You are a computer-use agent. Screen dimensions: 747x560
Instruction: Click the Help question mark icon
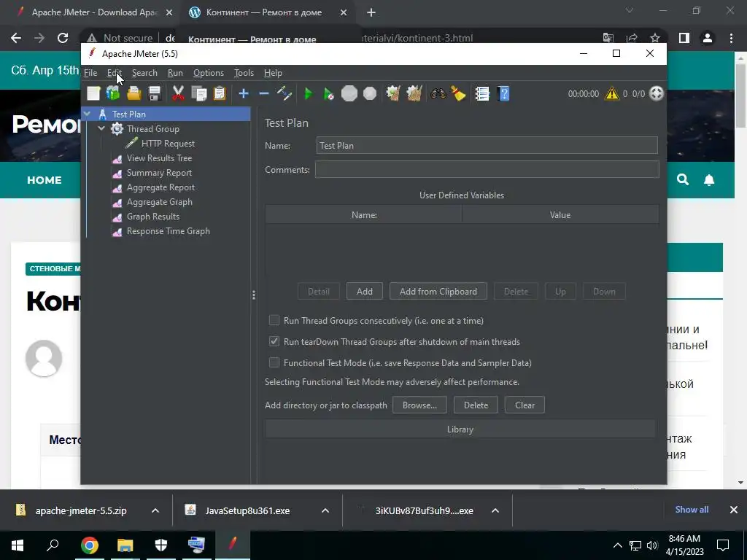[503, 93]
